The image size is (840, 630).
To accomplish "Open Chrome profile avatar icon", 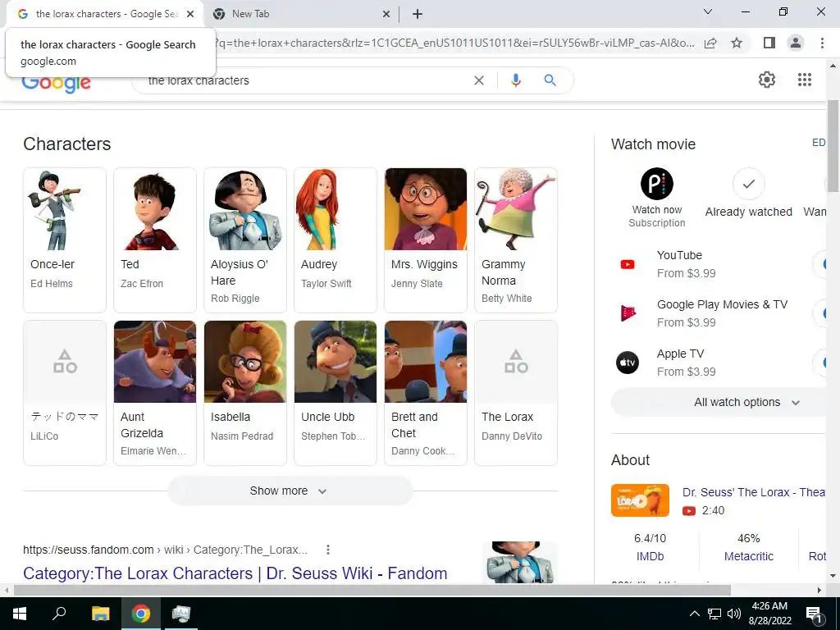I will click(x=796, y=43).
